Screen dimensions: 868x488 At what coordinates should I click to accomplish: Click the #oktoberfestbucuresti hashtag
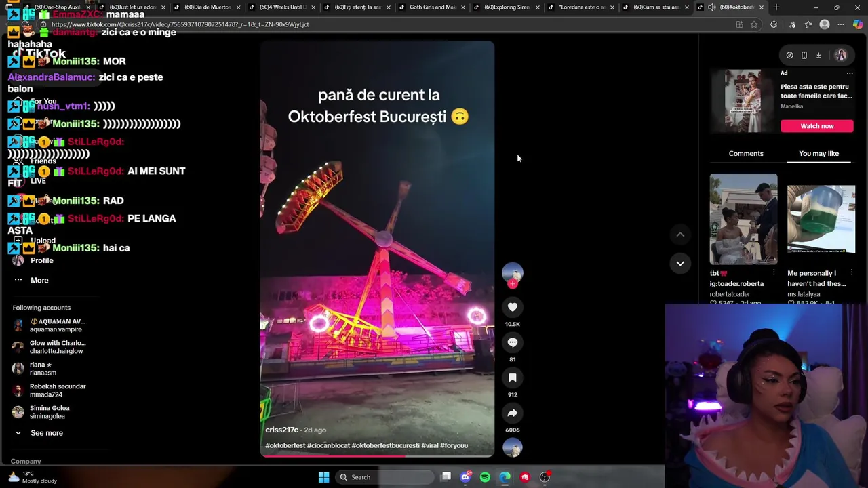coord(385,445)
